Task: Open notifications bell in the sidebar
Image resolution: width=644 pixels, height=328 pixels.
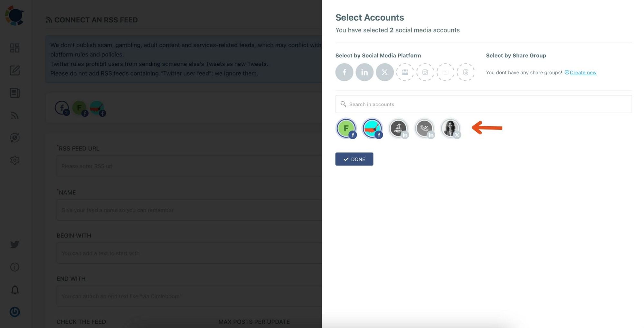Action: pyautogui.click(x=14, y=289)
